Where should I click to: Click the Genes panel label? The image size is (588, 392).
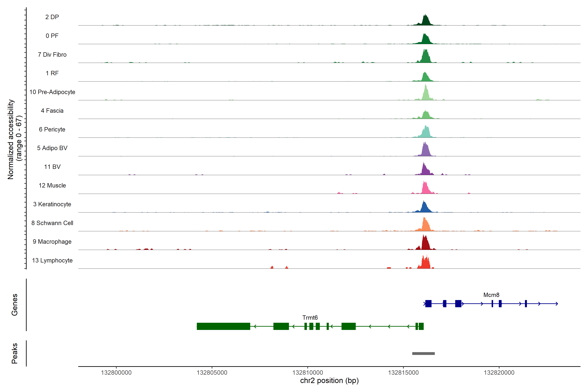[15, 305]
